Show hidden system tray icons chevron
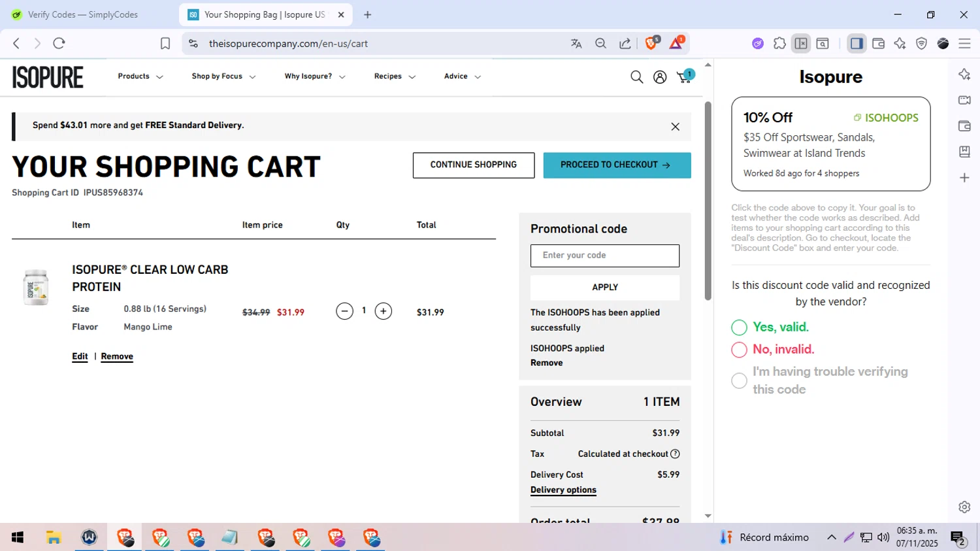Screen dimensions: 980x551 coord(831,537)
